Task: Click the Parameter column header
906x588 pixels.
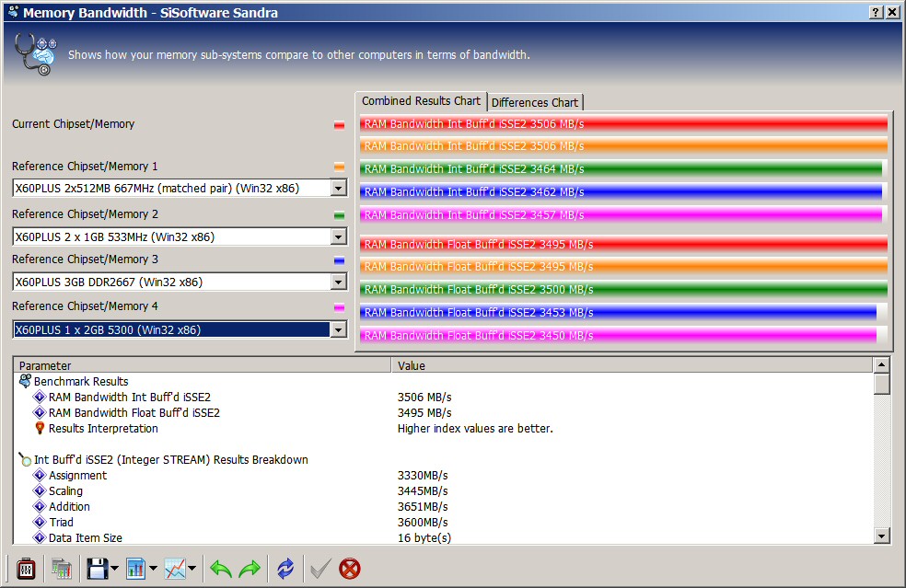Action: click(x=203, y=365)
